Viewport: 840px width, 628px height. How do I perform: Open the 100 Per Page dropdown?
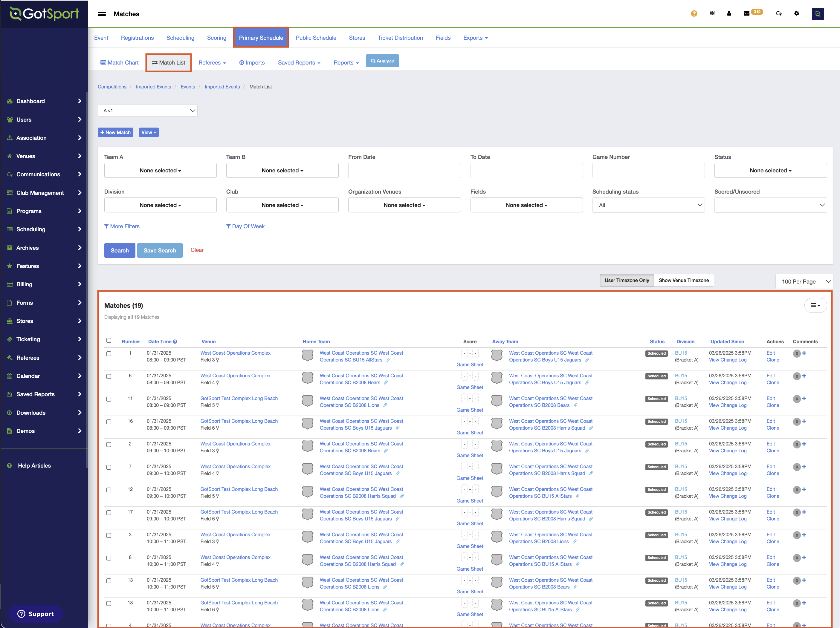804,281
